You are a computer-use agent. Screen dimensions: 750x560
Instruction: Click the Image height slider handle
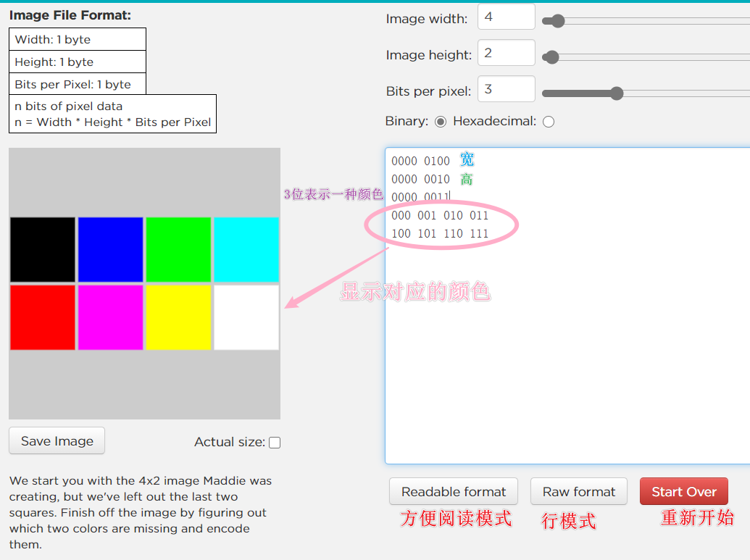[x=551, y=57]
